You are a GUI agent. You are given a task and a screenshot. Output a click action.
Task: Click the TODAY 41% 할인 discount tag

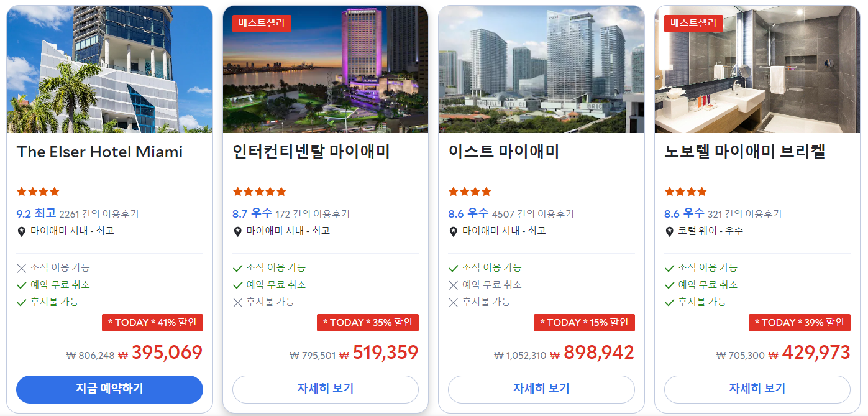tap(152, 323)
